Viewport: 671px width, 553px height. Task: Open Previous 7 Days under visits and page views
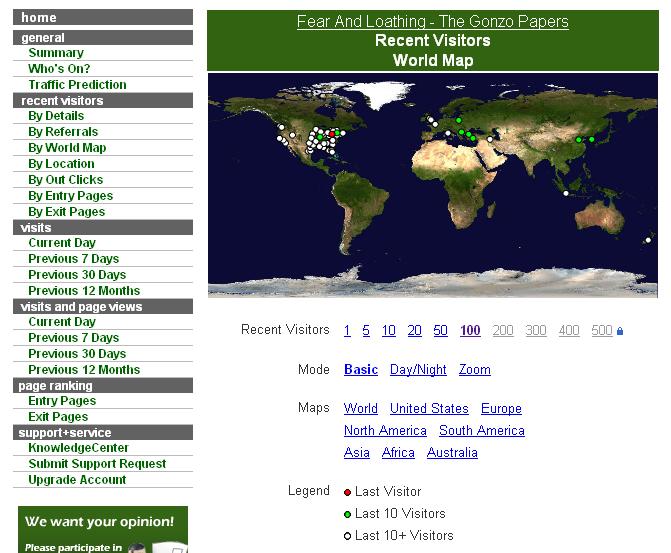[73, 338]
